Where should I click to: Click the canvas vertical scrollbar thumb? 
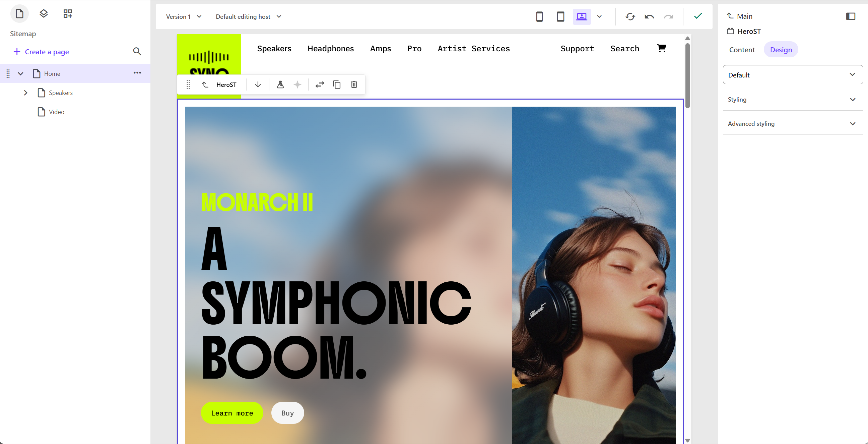687,75
